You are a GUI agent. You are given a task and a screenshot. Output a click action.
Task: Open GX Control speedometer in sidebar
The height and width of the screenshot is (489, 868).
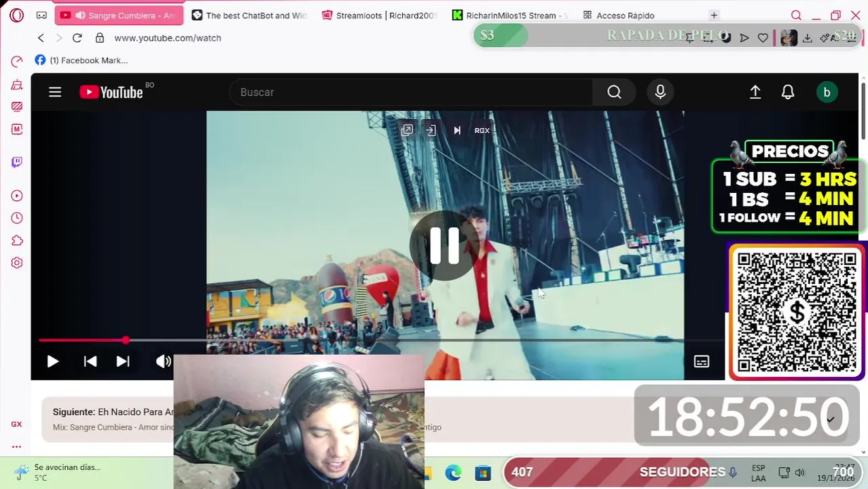tap(17, 62)
